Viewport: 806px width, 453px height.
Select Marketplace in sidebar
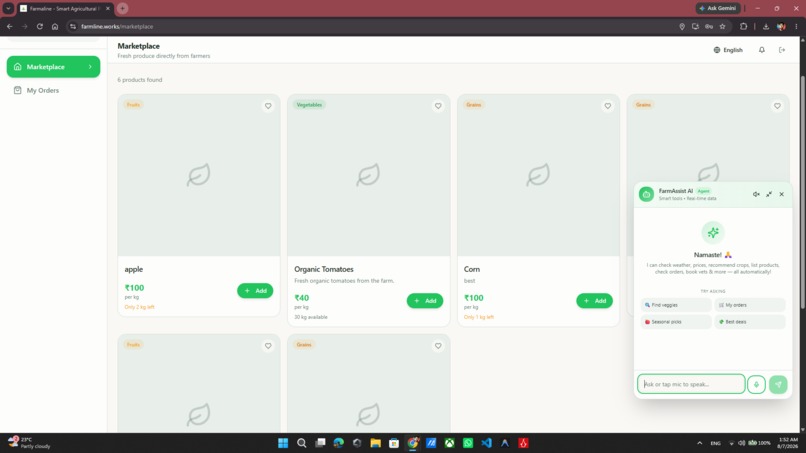coord(53,67)
